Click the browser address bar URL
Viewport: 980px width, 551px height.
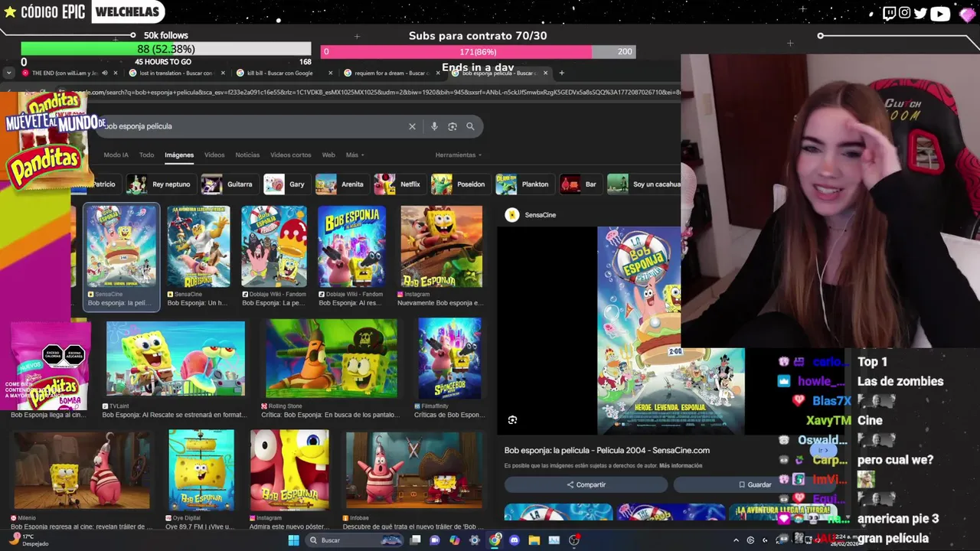coord(375,93)
